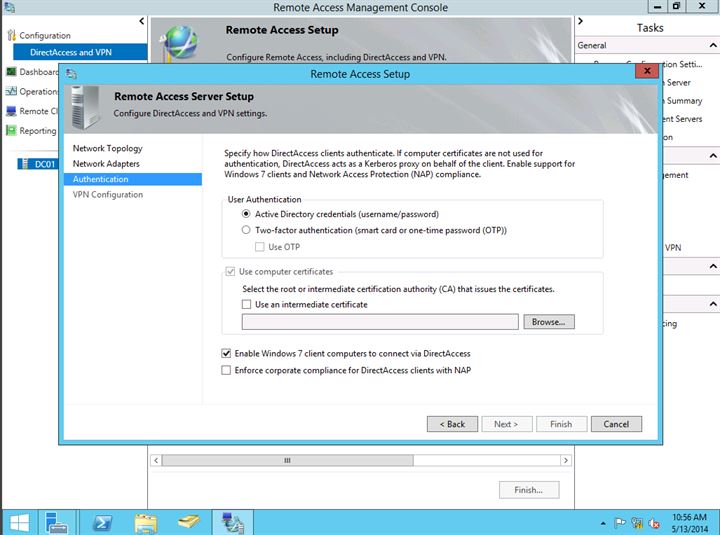Viewport: 720px width, 535px height.
Task: Click the muted speaker tray icon
Action: 654,523
